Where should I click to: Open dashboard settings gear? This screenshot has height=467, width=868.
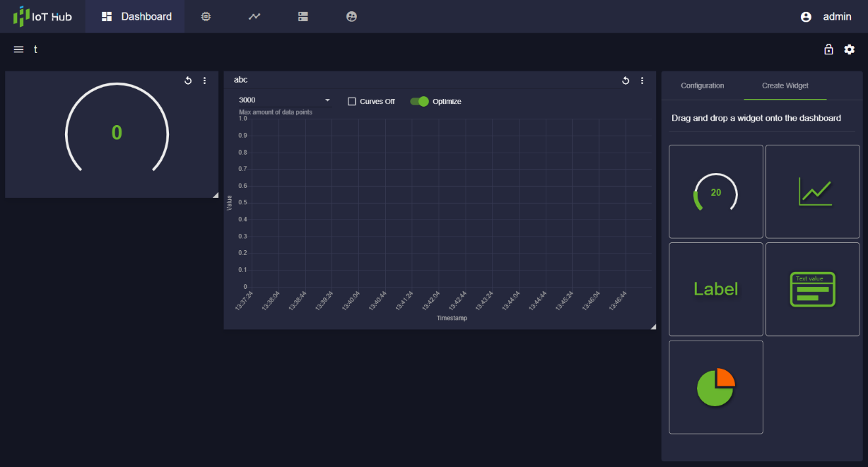pyautogui.click(x=850, y=49)
